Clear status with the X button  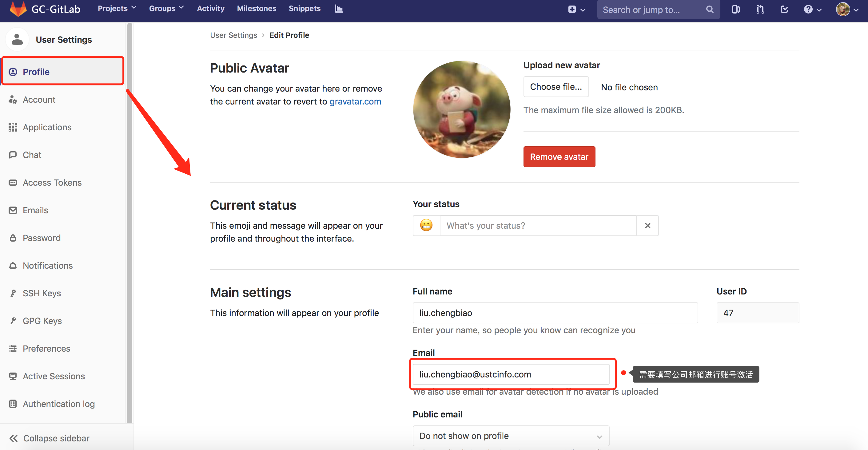[x=647, y=225]
